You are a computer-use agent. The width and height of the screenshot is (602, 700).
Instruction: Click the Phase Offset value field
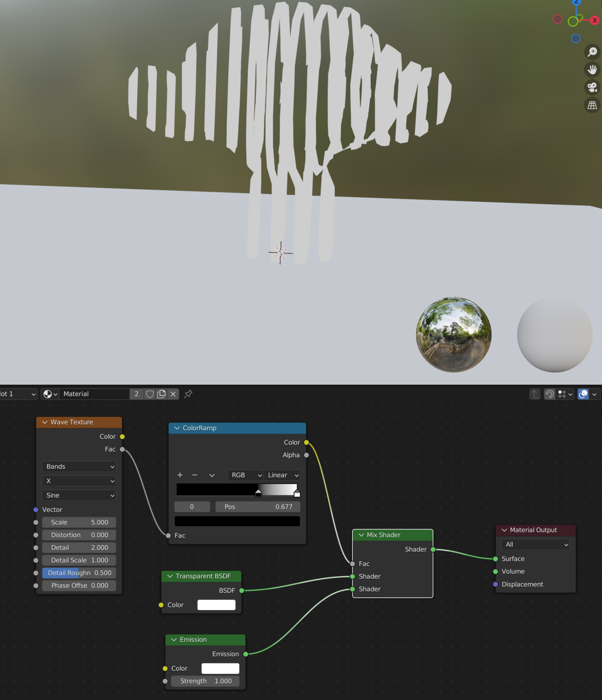[x=79, y=586]
